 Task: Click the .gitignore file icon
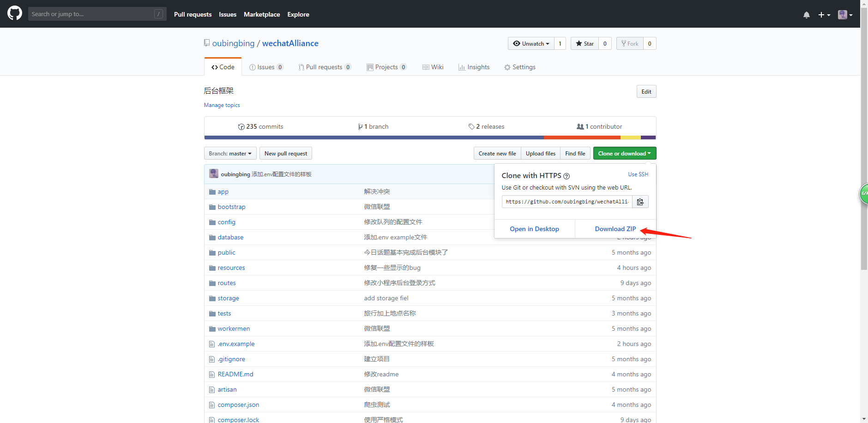(x=212, y=359)
